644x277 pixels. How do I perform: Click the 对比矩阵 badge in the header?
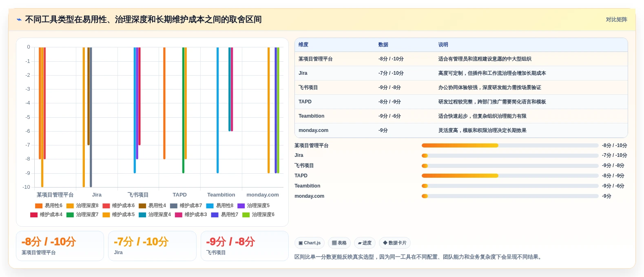[616, 20]
